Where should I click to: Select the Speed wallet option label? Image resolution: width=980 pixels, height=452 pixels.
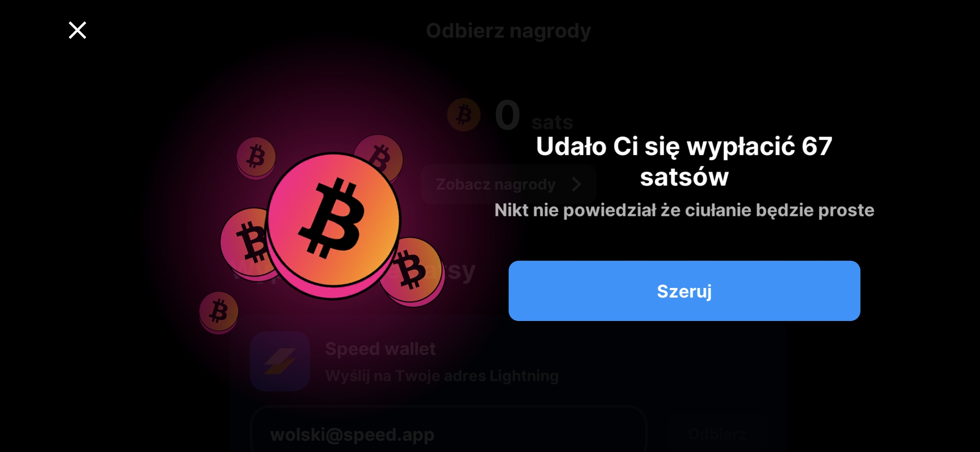tap(380, 349)
